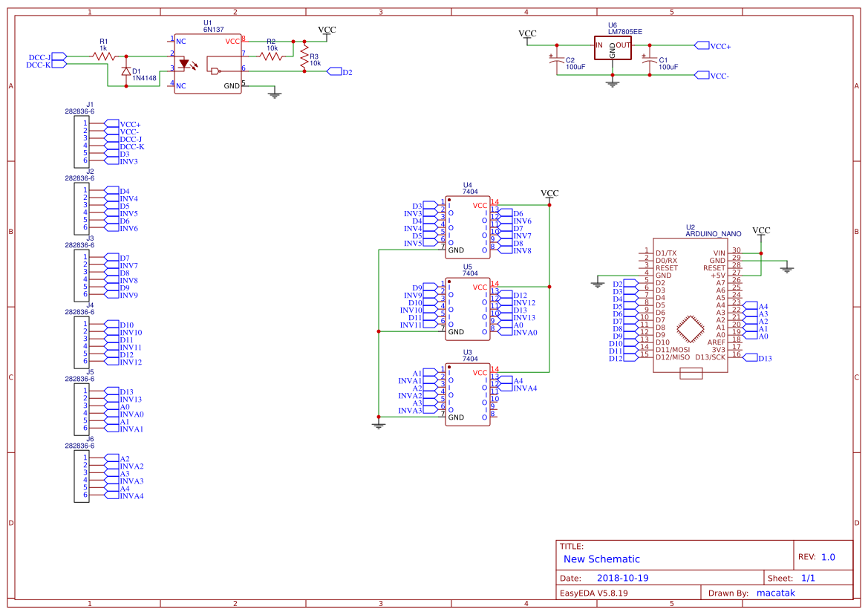Select the VCC+ output flag near U6
868x615 pixels.
pyautogui.click(x=702, y=45)
